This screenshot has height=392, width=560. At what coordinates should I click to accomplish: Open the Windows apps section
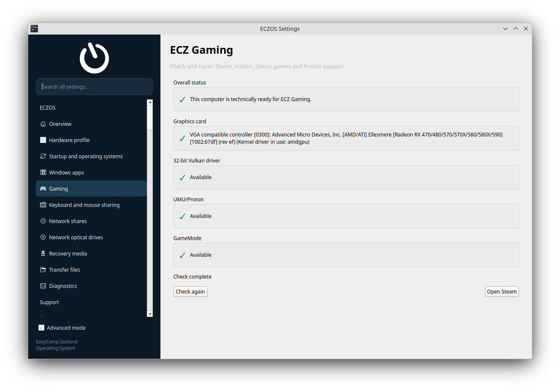point(91,173)
